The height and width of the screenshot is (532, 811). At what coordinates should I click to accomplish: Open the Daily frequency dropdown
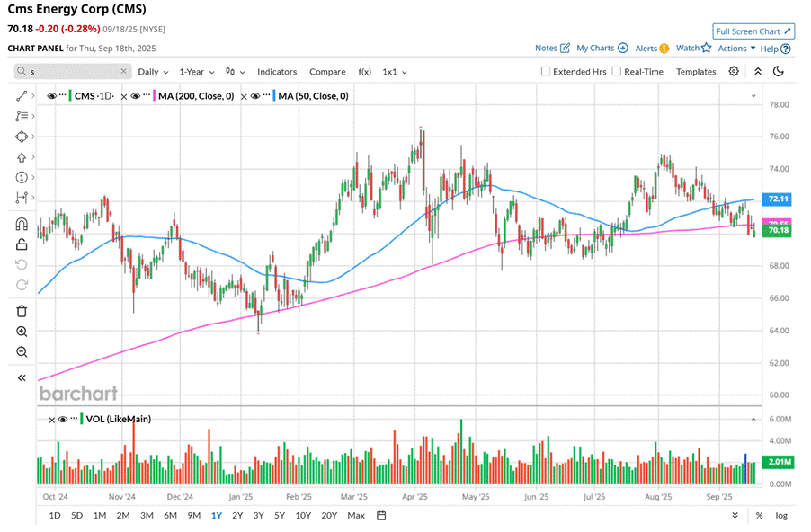(x=152, y=71)
